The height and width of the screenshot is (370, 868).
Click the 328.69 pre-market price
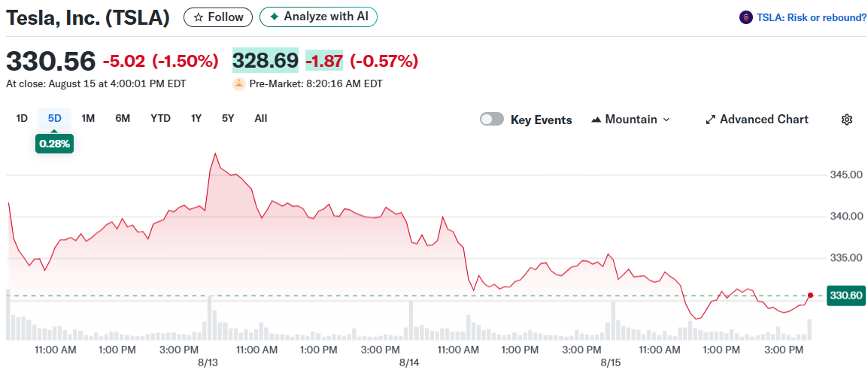click(x=266, y=59)
